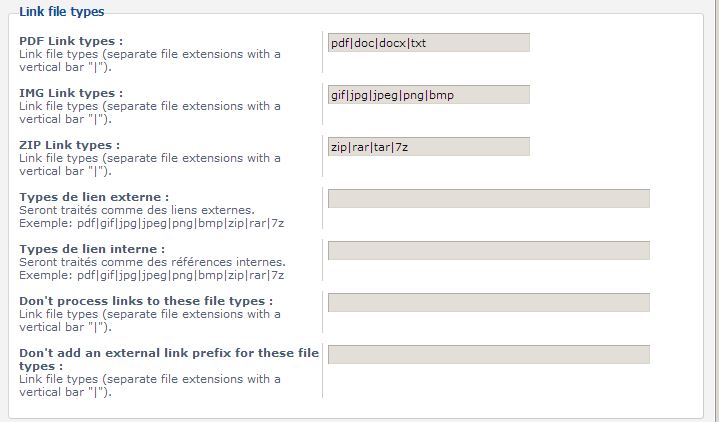Viewport: 719px width, 422px height.
Task: Click "Don't process links to these file types" label
Action: pos(146,301)
